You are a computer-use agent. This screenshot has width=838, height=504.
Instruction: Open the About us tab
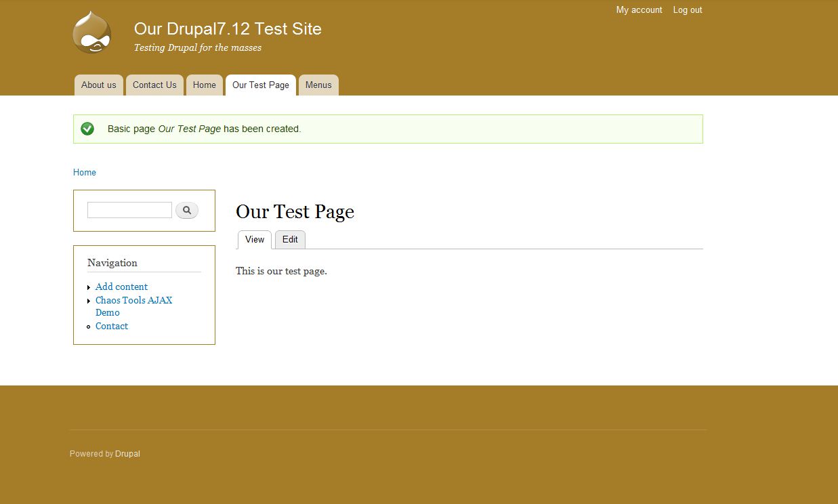[x=98, y=85]
